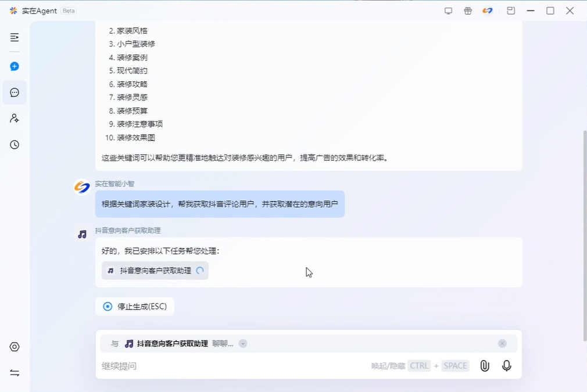The width and height of the screenshot is (587, 392).
Task: Remove the assistant tag with the X icon
Action: [x=502, y=343]
